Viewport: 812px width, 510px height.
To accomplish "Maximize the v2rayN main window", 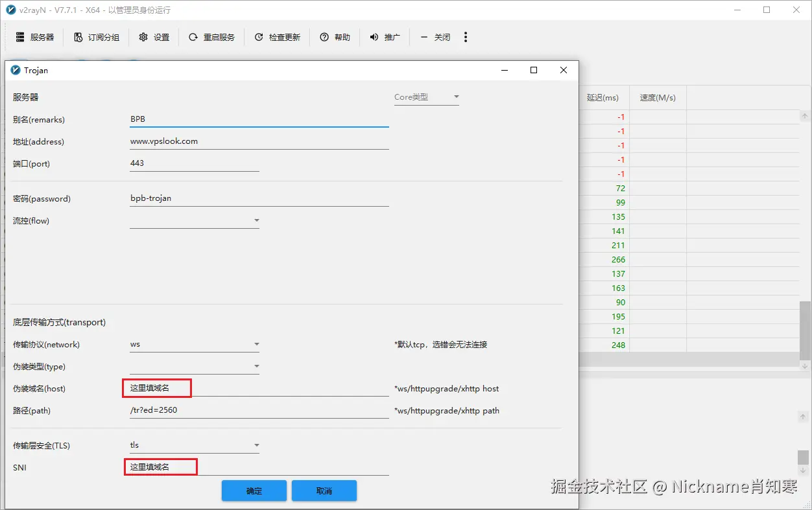I will point(767,10).
